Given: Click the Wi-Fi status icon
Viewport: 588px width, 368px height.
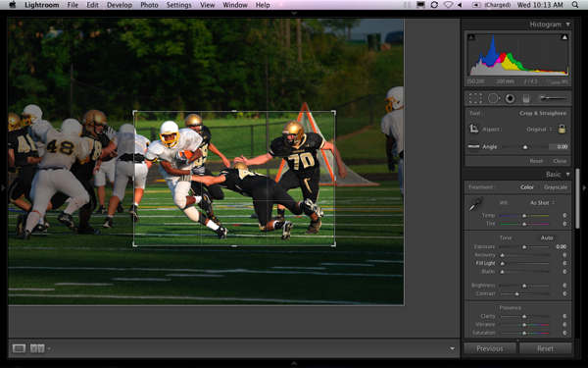Looking at the screenshot, I should pyautogui.click(x=448, y=5).
